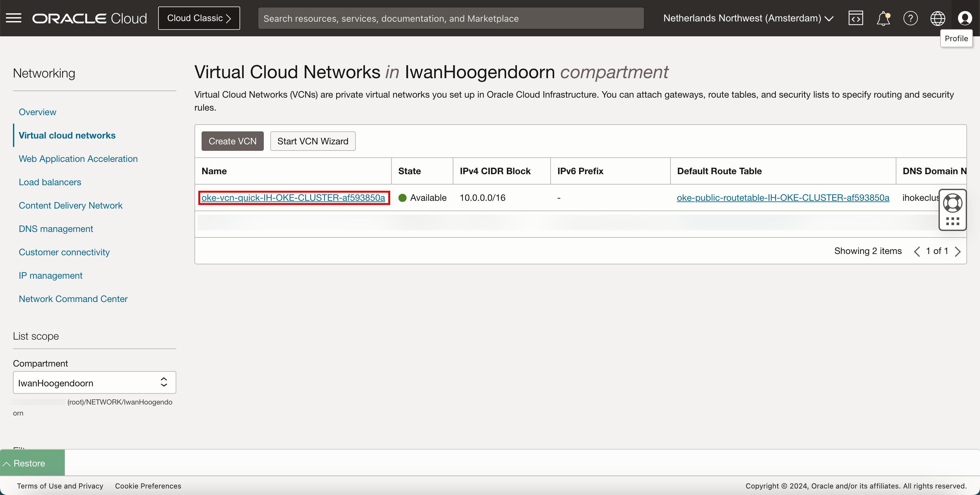980x495 pixels.
Task: Open Network Command Center menu item
Action: tap(73, 298)
